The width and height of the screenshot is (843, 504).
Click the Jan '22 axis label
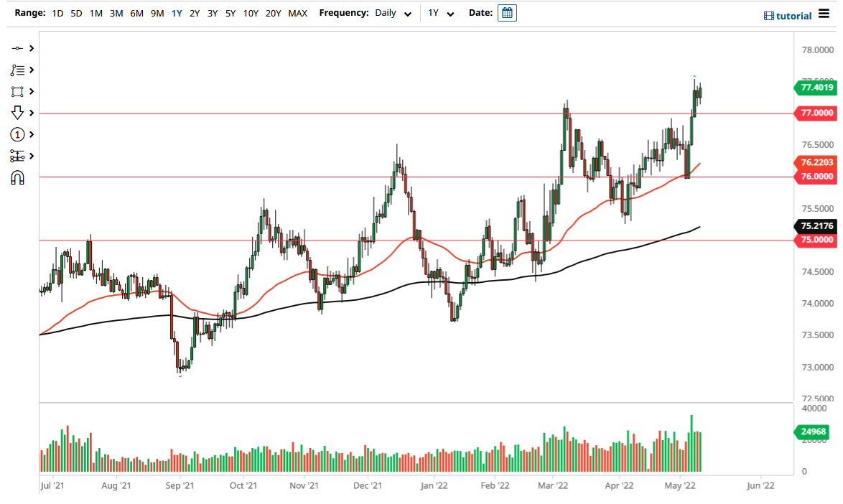(x=434, y=486)
